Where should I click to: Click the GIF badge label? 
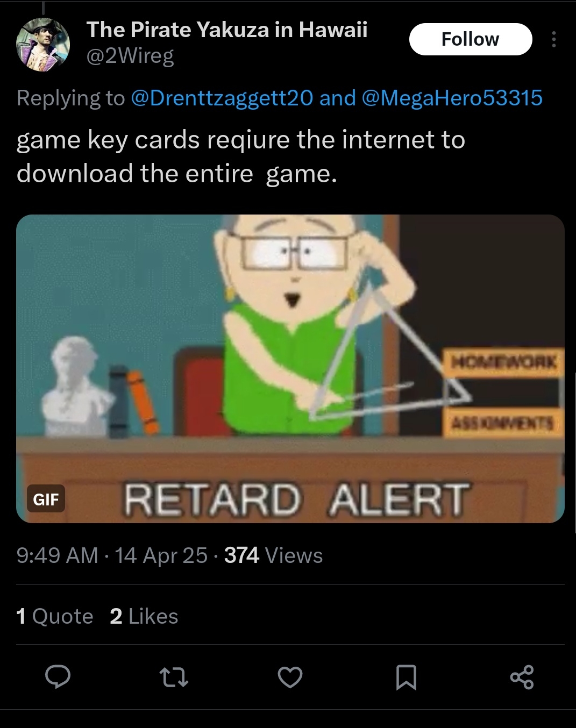tap(46, 499)
